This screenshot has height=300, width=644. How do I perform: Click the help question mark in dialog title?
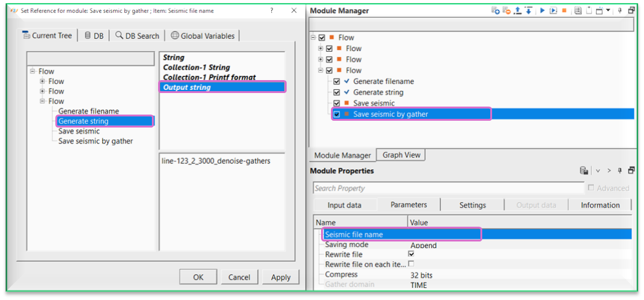(x=272, y=10)
